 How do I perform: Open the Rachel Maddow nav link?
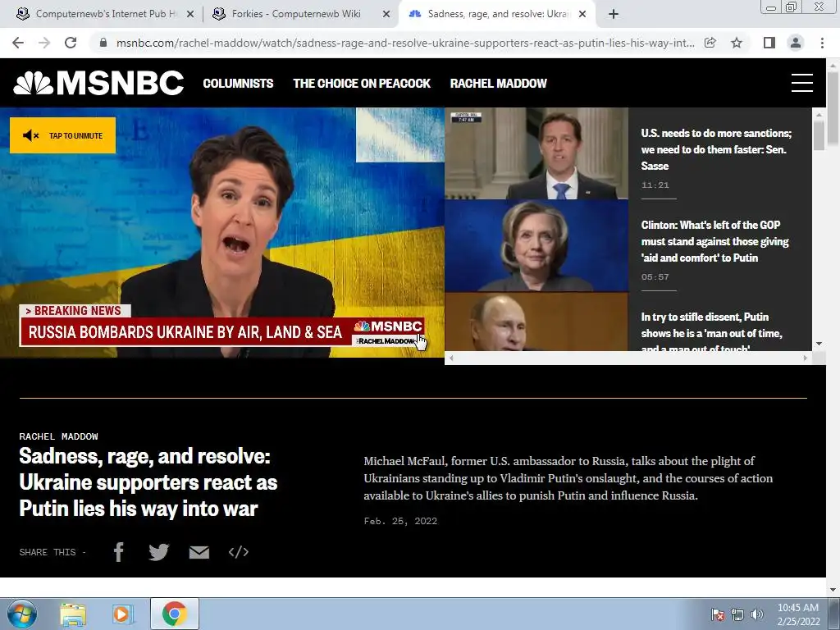498,84
